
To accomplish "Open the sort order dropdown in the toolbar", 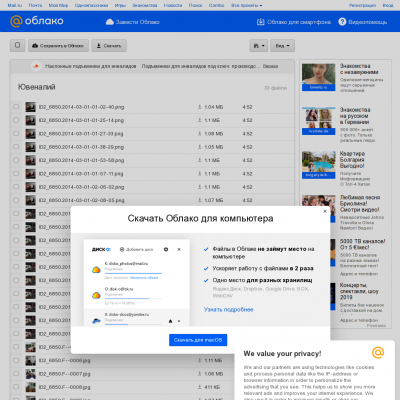I will pos(259,46).
